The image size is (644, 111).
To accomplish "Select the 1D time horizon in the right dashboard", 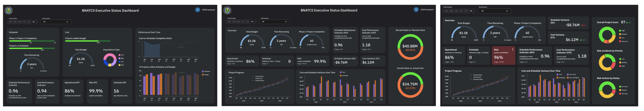I will [447, 11].
